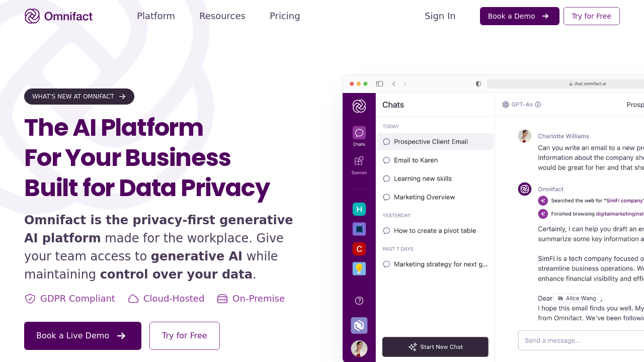Screen dimensions: 644x362
Task: Select the red C space icon
Action: 359,249
